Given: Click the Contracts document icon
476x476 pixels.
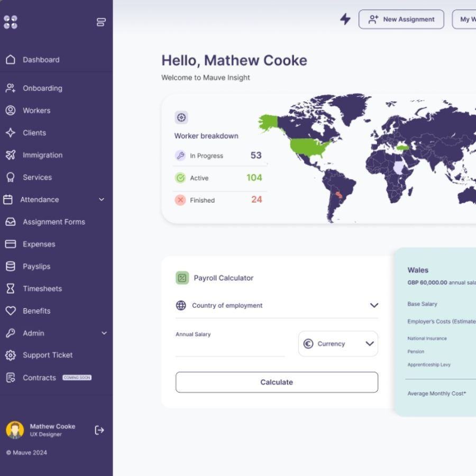Looking at the screenshot, I should tap(11, 378).
